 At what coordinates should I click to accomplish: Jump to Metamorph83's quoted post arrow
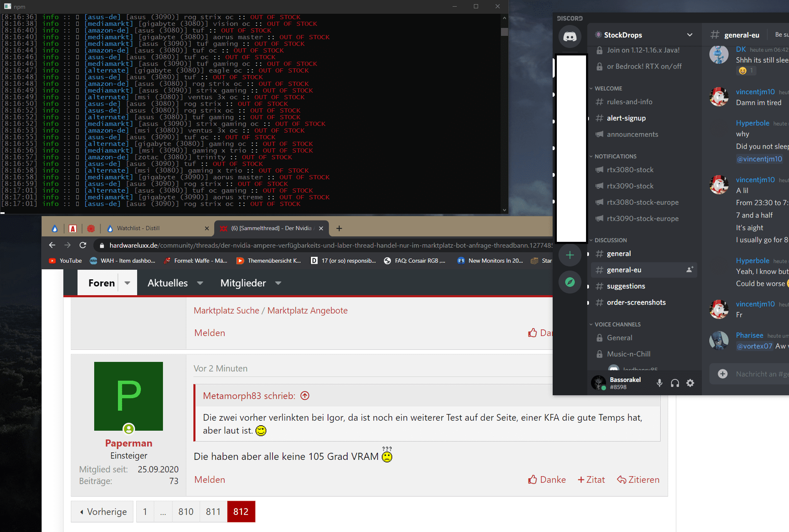point(305,396)
